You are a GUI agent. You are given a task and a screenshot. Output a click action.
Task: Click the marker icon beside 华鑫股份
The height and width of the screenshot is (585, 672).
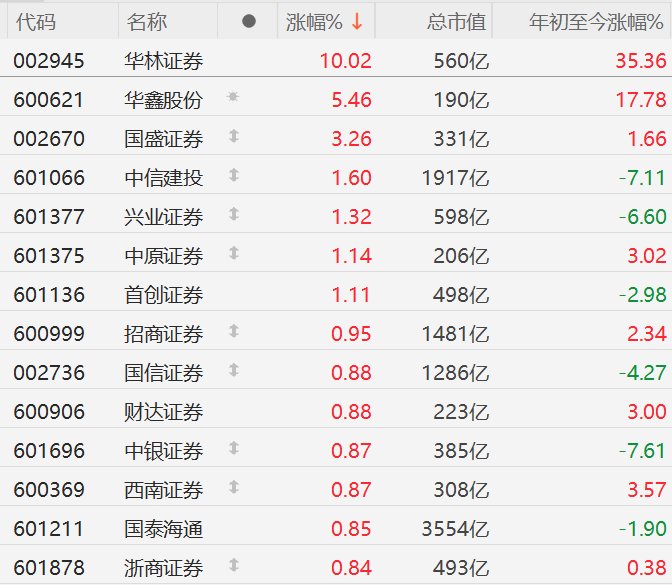click(233, 96)
